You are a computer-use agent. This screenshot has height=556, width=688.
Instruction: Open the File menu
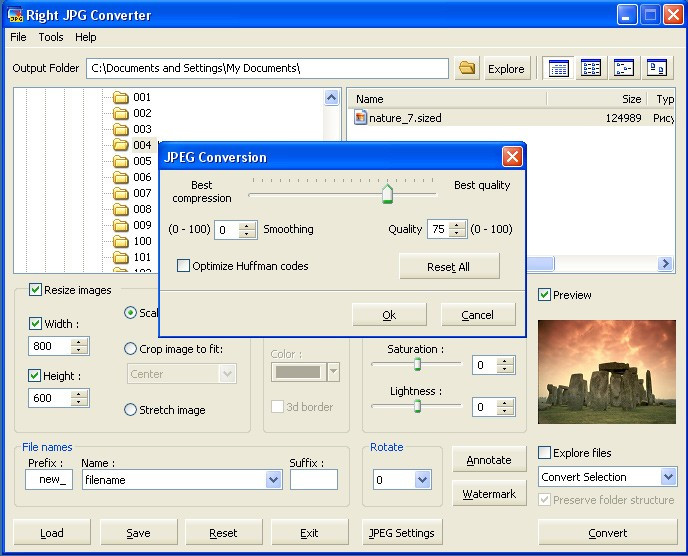coord(18,37)
